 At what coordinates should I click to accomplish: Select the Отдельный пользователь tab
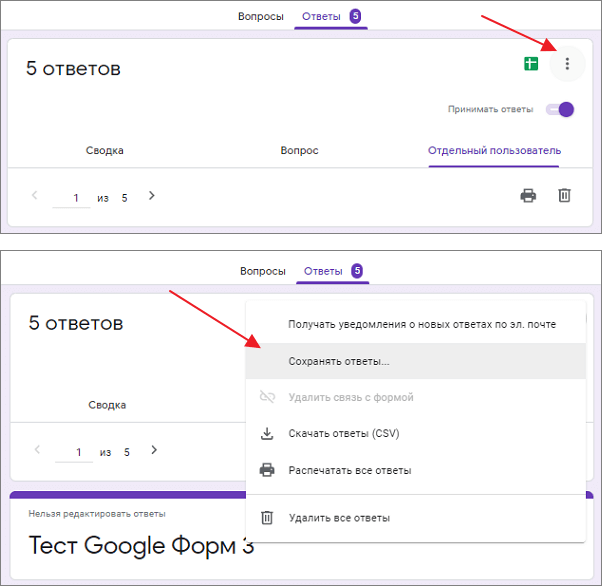pyautogui.click(x=494, y=151)
